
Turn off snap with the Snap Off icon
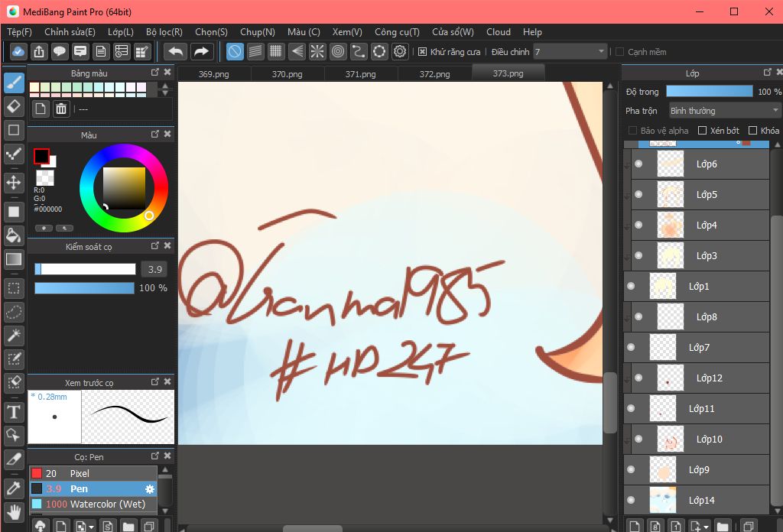point(235,51)
